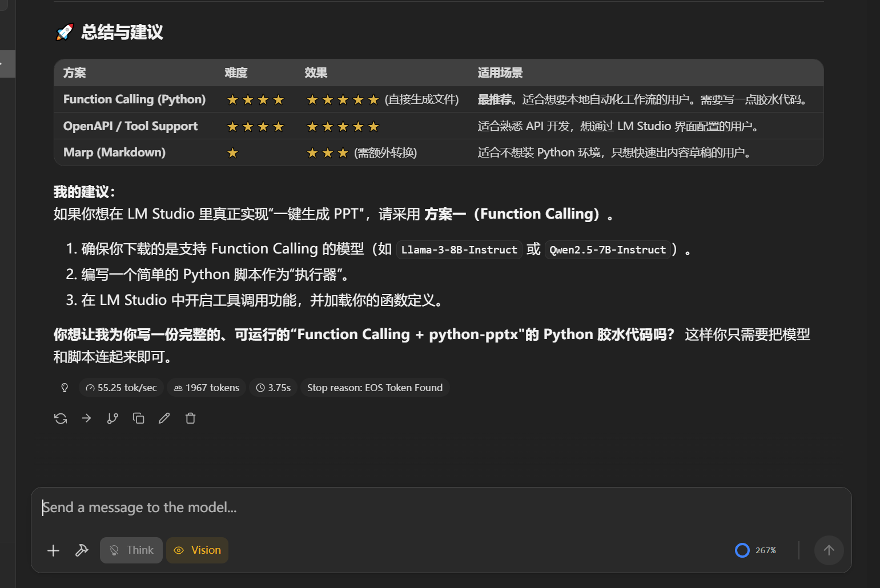Toggle the Vision capability button
Image resolution: width=880 pixels, height=588 pixels.
(197, 550)
